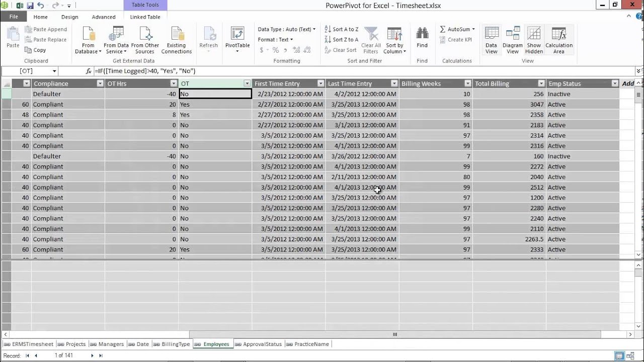
Task: Undo last action
Action: point(41,6)
